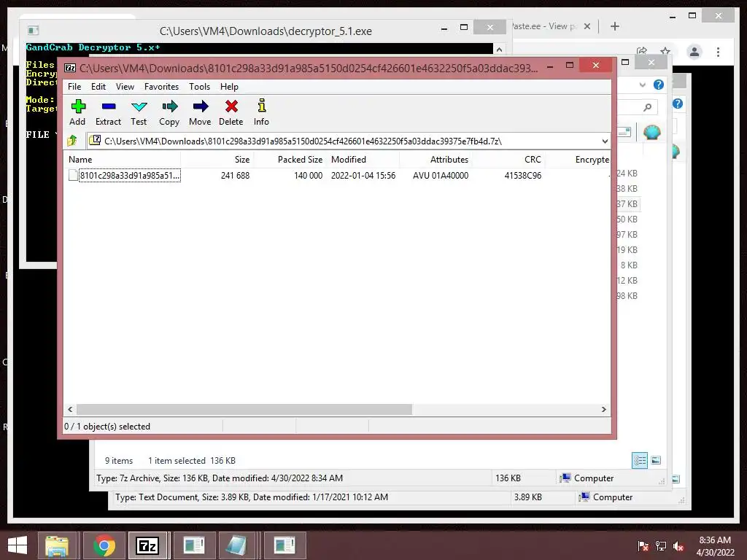Screen dimensions: 747x560
Task: Click the 7-Zip taskbar button
Action: 147,545
